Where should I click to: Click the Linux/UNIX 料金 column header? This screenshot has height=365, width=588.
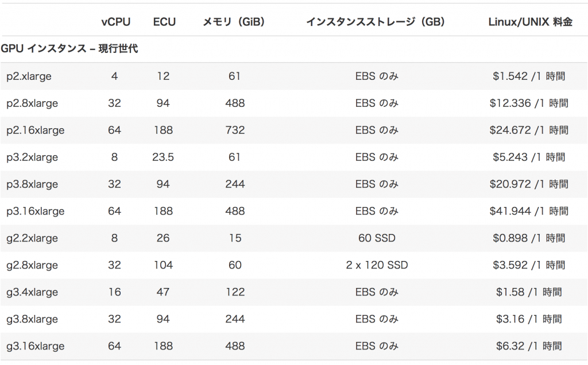pyautogui.click(x=530, y=22)
